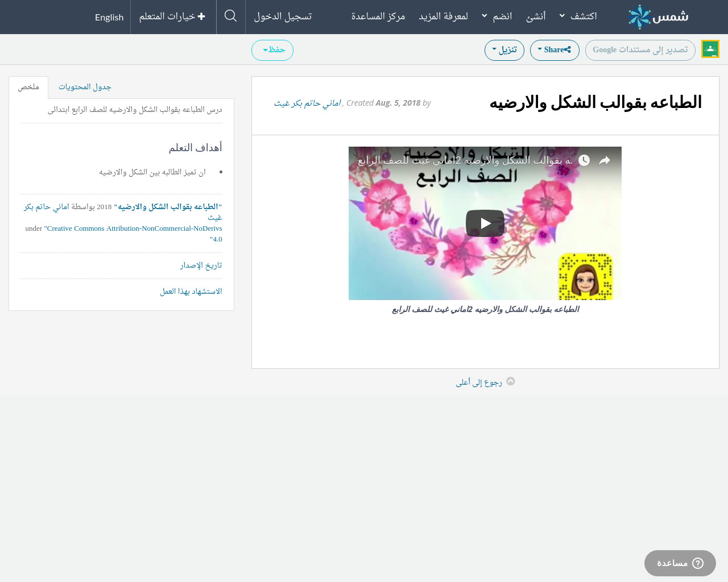This screenshot has height=582, width=728.
Task: Switch language to English
Action: [109, 17]
